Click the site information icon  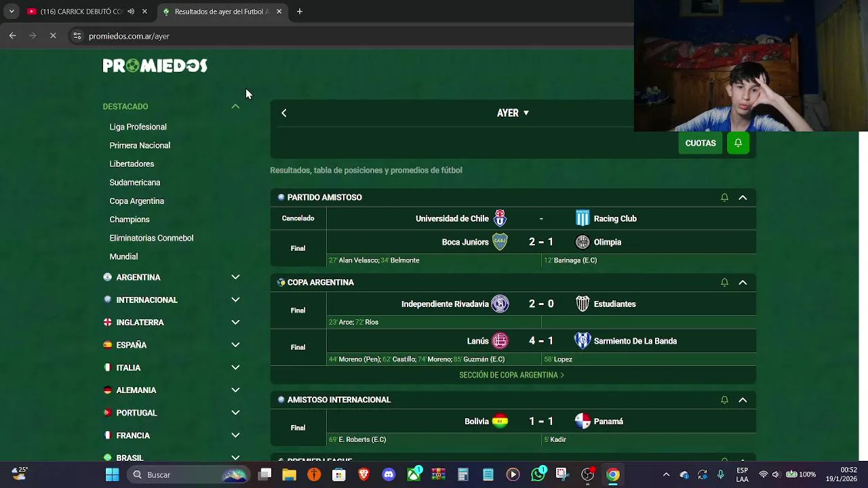coord(77,36)
